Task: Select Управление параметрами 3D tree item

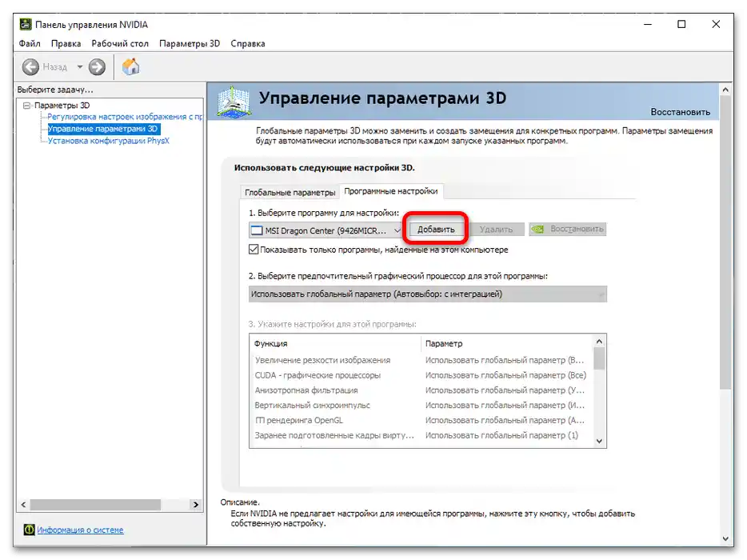Action: (x=103, y=129)
